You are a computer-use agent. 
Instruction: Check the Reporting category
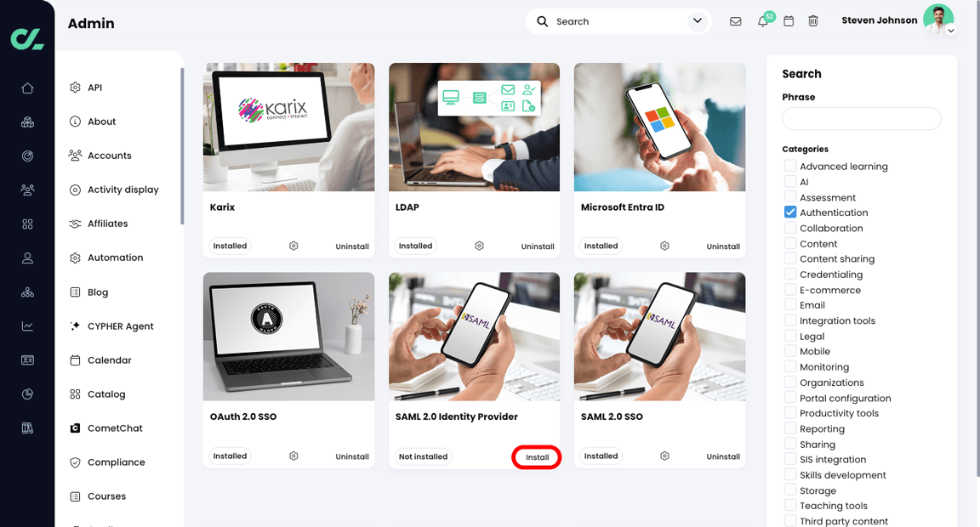(790, 428)
